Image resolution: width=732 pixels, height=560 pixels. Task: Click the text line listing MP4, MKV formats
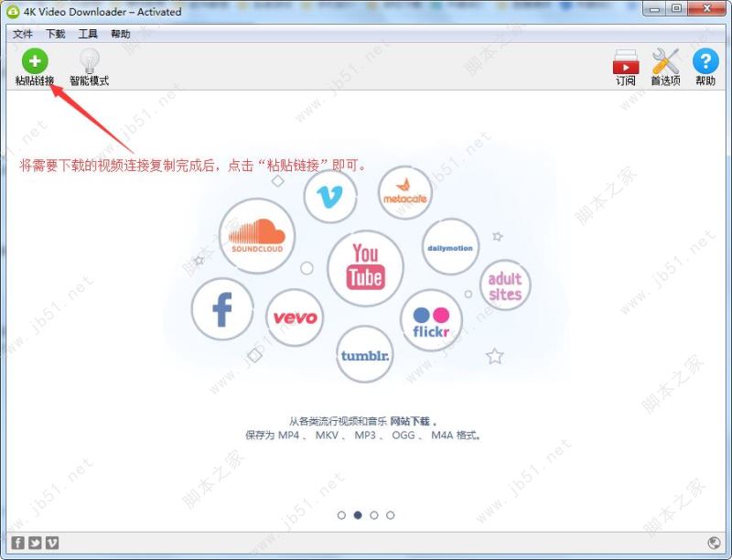(363, 436)
